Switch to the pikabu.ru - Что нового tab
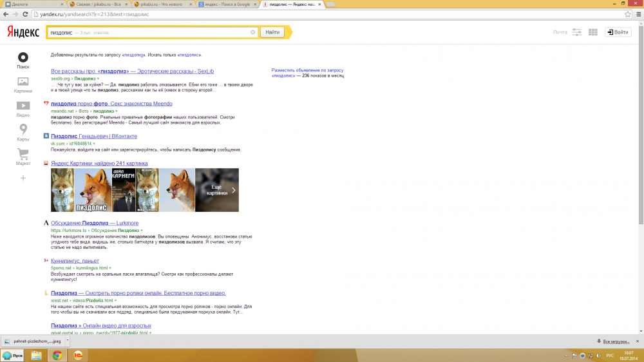Screen dimensions: 644x362 tap(163, 4)
